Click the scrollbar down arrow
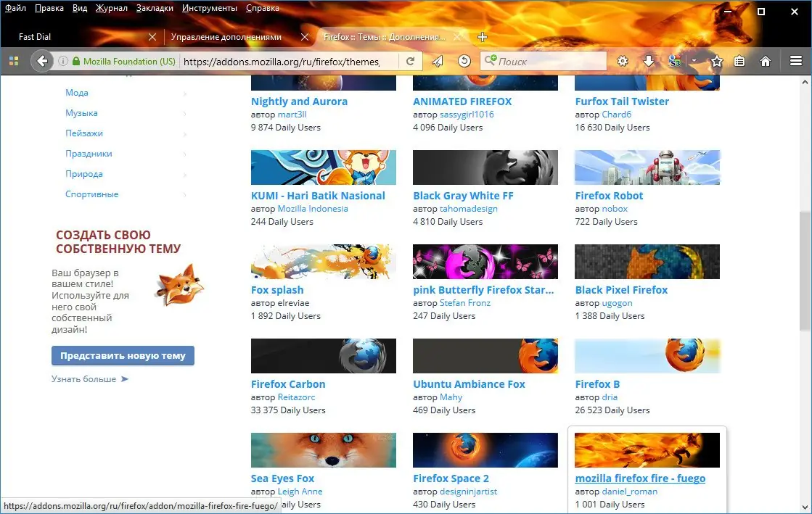The height and width of the screenshot is (514, 812). 805,507
